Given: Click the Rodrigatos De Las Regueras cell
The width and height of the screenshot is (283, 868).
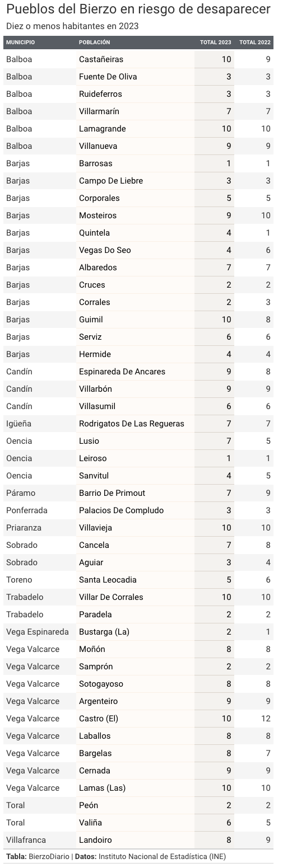Looking at the screenshot, I should click(x=132, y=424).
